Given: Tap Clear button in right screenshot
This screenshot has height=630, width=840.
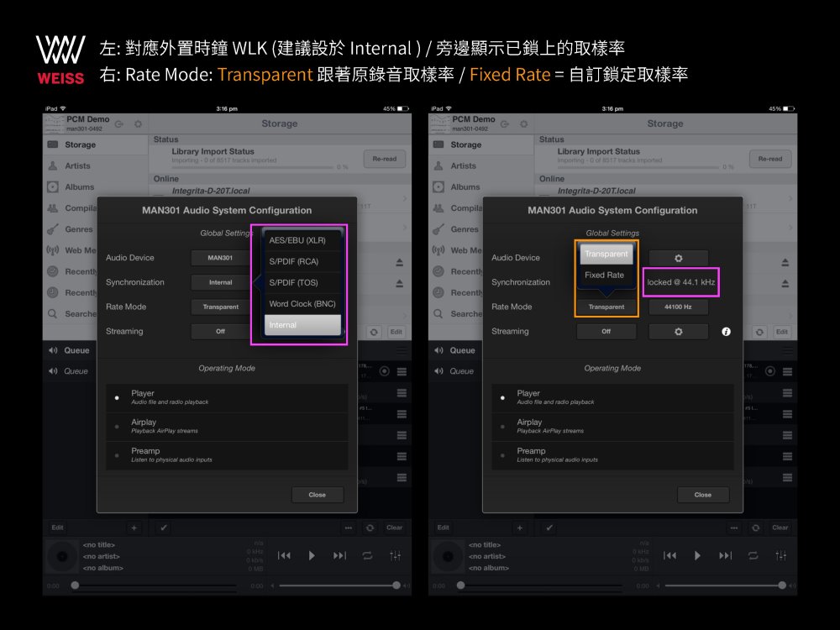Looking at the screenshot, I should 780,528.
